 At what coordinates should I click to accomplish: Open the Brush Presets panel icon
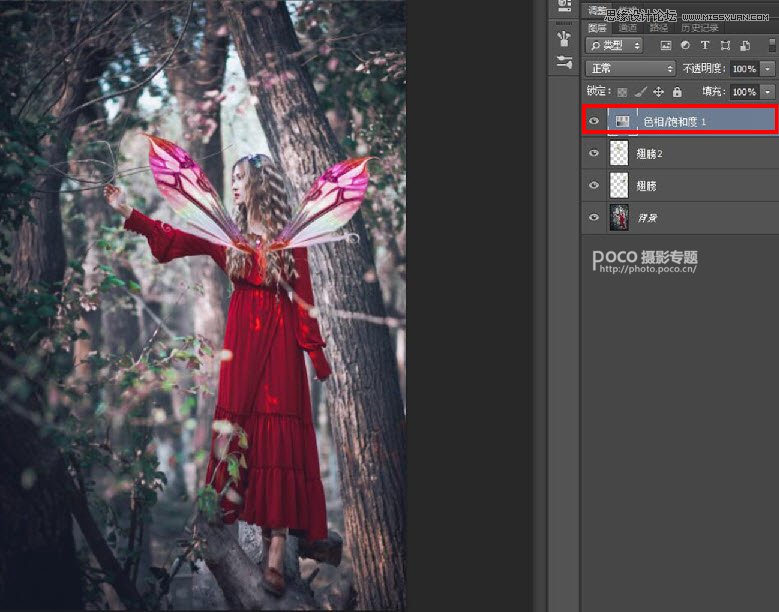564,39
